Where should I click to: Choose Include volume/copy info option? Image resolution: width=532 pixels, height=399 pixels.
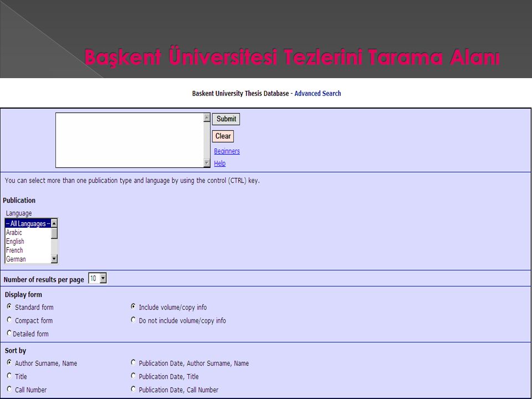(134, 306)
